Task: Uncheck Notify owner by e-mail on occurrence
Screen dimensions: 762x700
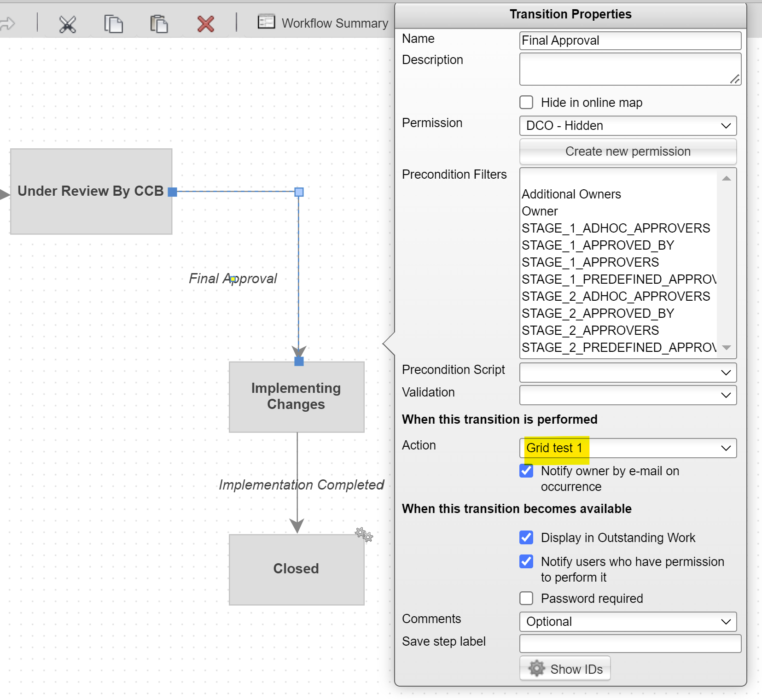Action: tap(526, 471)
